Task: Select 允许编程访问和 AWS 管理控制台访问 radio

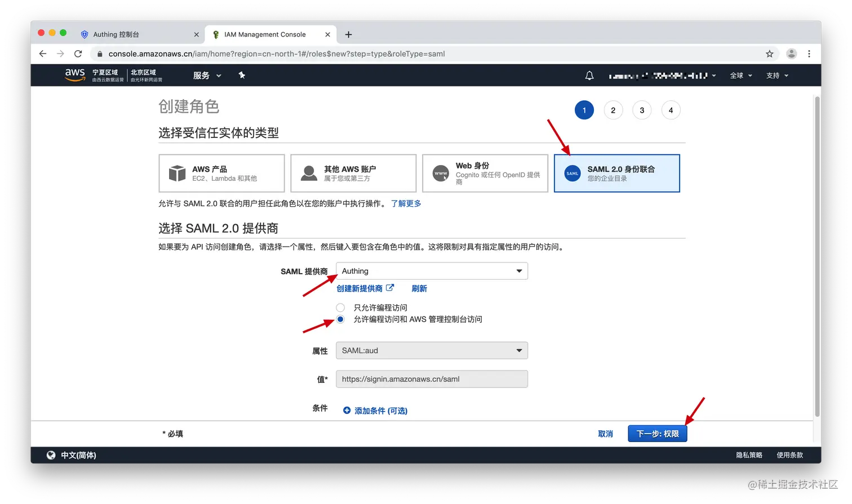Action: click(x=340, y=319)
